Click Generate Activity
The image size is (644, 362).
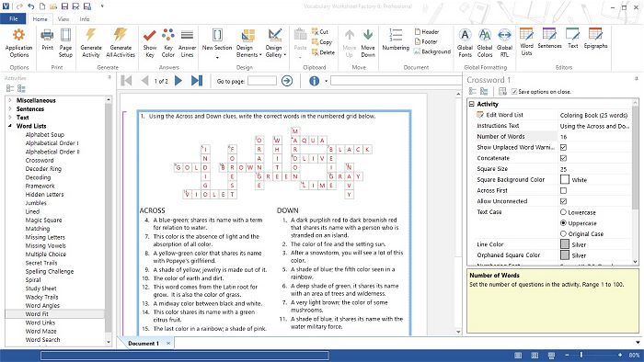[x=91, y=42]
